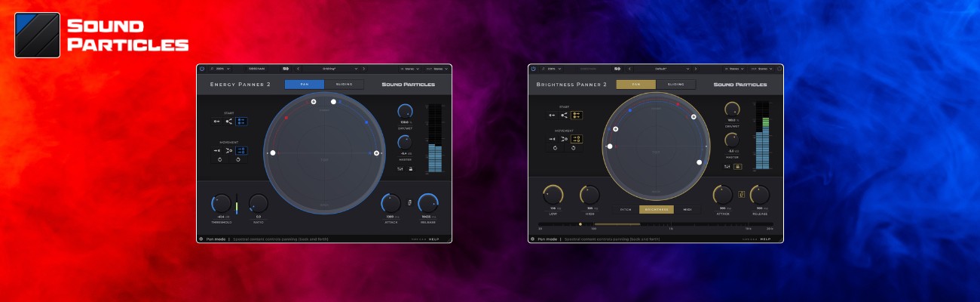Open the Default preset dropdown in Brightness Panner
Image resolution: width=980 pixels, height=302 pixels.
click(x=662, y=69)
